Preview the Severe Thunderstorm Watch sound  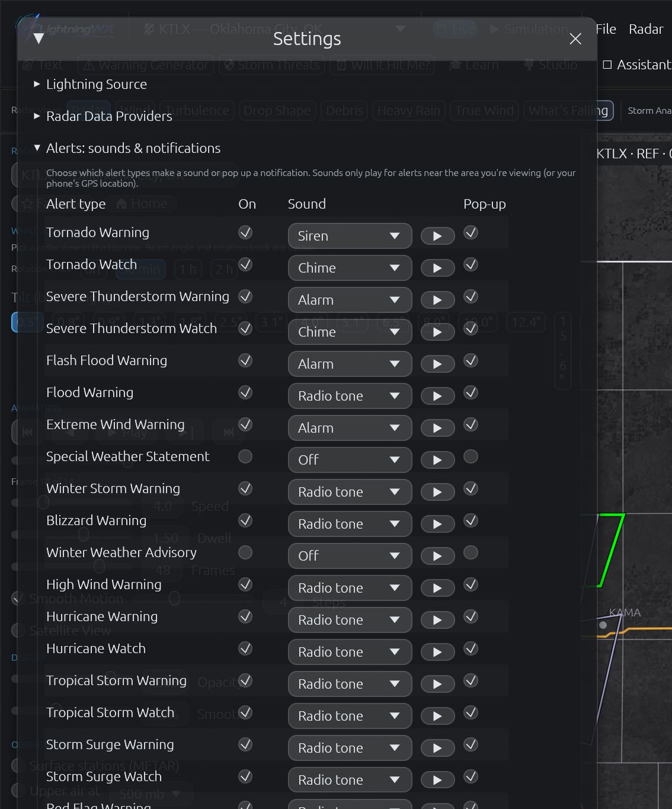click(x=437, y=332)
